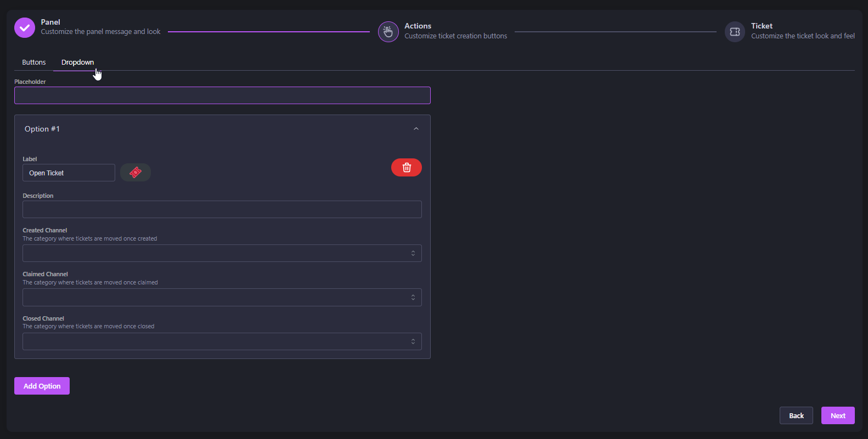This screenshot has width=868, height=439.
Task: Click the Label field containing Open Ticket
Action: (x=69, y=173)
